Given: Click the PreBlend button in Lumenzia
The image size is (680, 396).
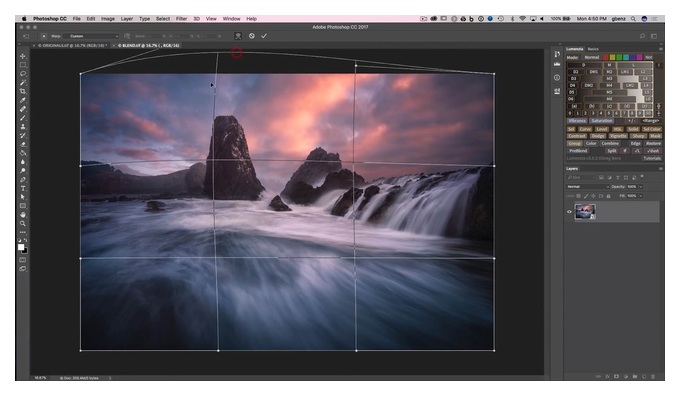Looking at the screenshot, I should click(x=578, y=151).
